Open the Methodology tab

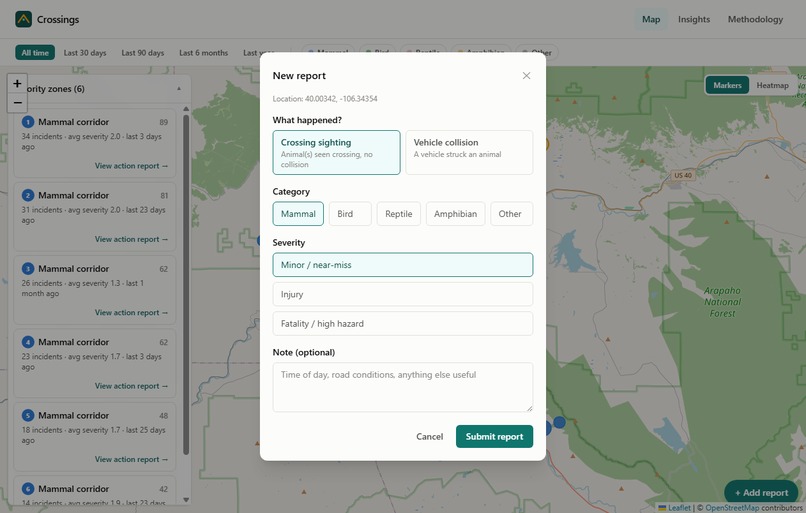pyautogui.click(x=755, y=19)
